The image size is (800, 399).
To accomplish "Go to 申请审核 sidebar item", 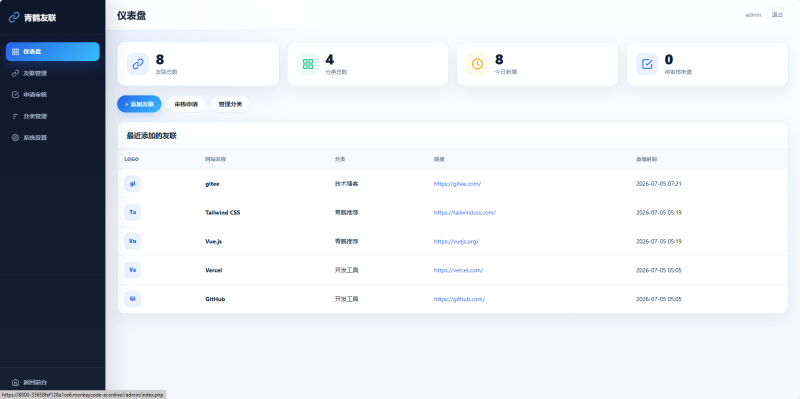I will pos(53,94).
